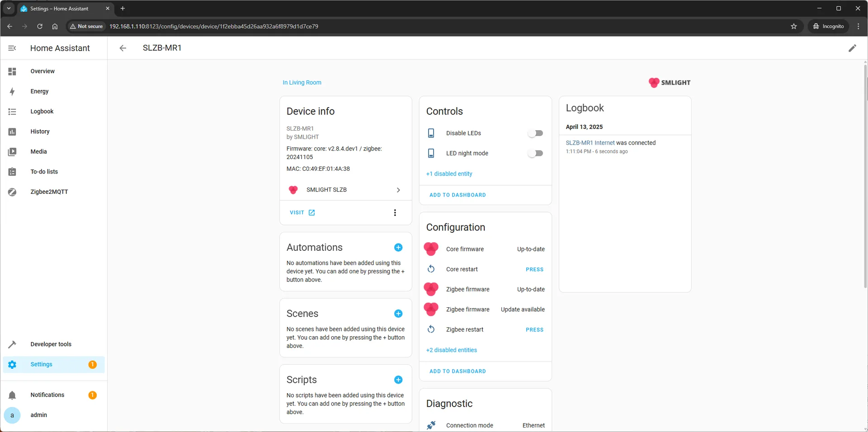Screen dimensions: 868x432
Task: Open the three-dot menu in Device info
Action: (395, 212)
